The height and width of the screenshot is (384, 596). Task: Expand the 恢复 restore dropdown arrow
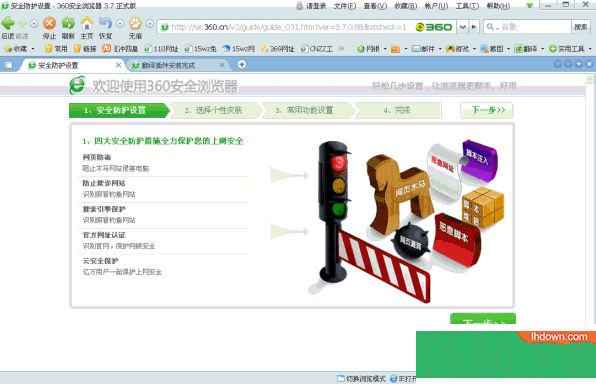(120, 24)
